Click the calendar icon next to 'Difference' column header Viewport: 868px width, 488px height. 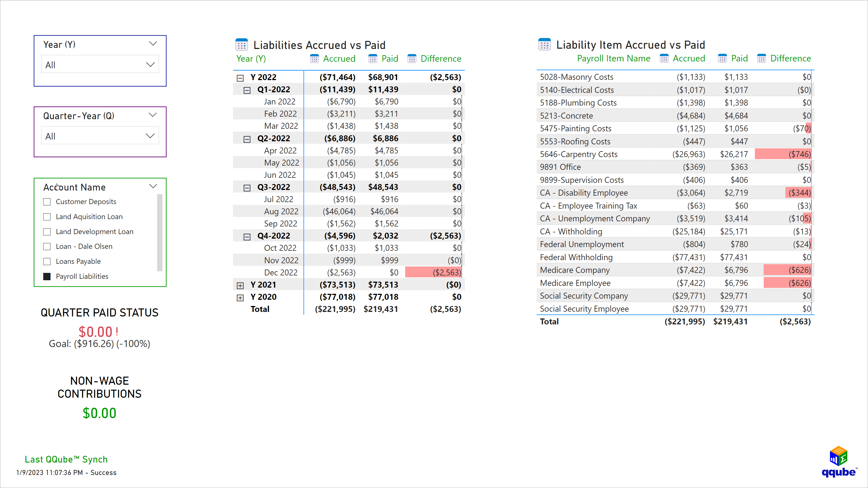pos(411,58)
